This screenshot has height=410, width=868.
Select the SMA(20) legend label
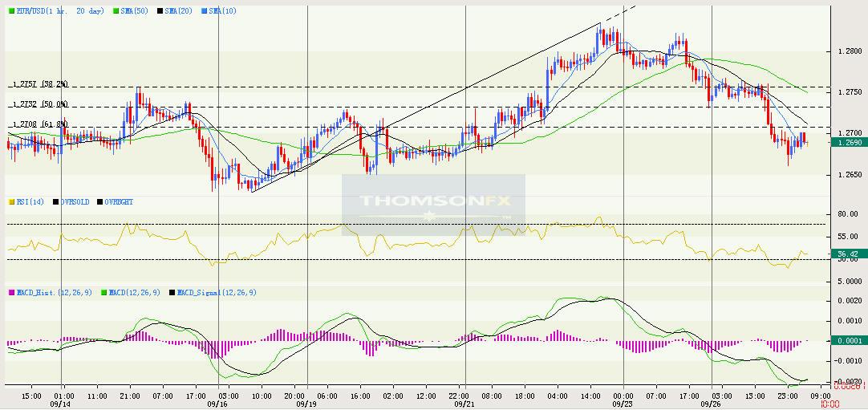coord(178,10)
